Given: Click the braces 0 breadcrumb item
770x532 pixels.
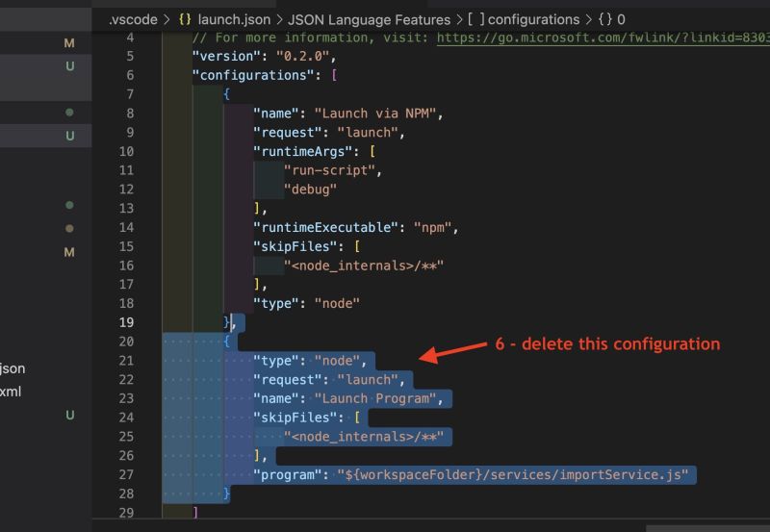Looking at the screenshot, I should (611, 19).
